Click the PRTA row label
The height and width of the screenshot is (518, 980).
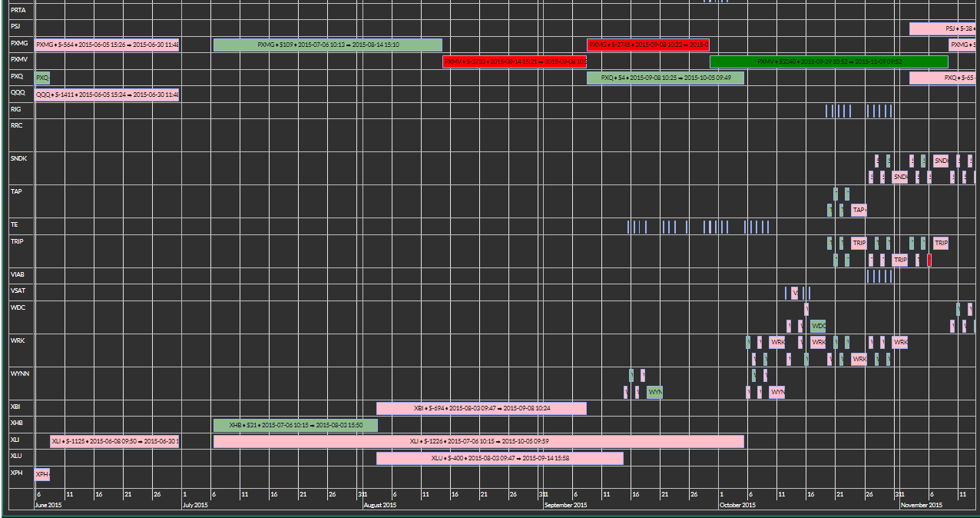[18, 11]
